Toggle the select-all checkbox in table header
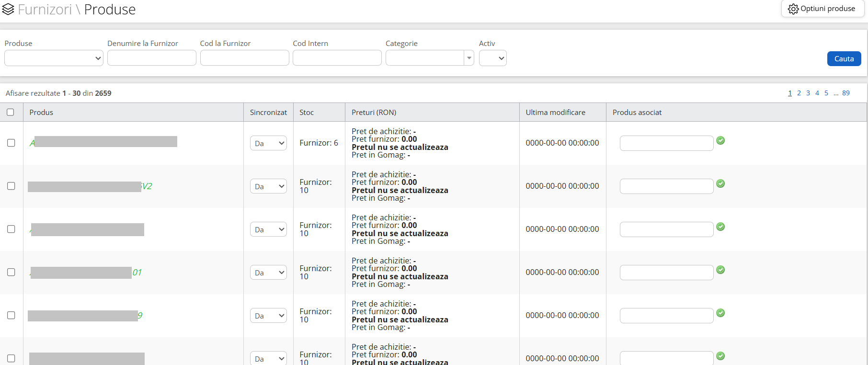Image resolution: width=868 pixels, height=365 pixels. [x=11, y=112]
